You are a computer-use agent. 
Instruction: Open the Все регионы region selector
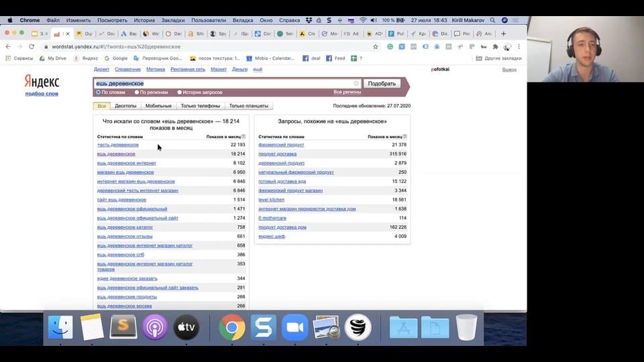tap(347, 92)
